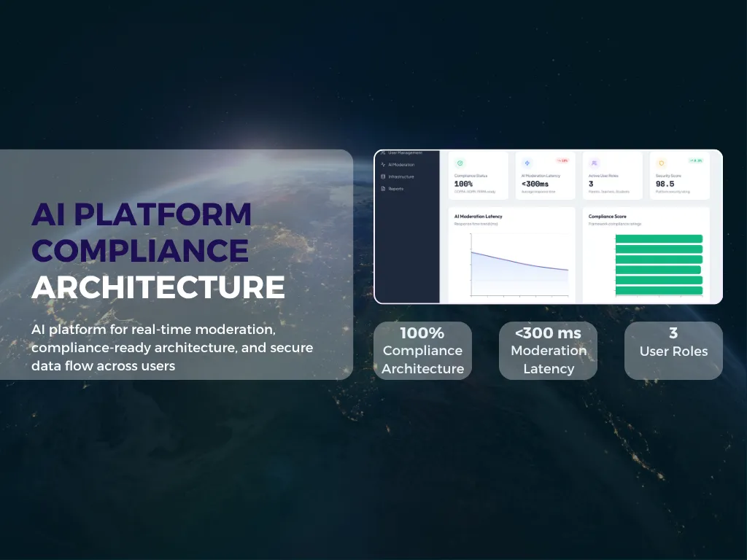Open Reports in the dashboard sidebar
The height and width of the screenshot is (560, 747).
coord(395,189)
